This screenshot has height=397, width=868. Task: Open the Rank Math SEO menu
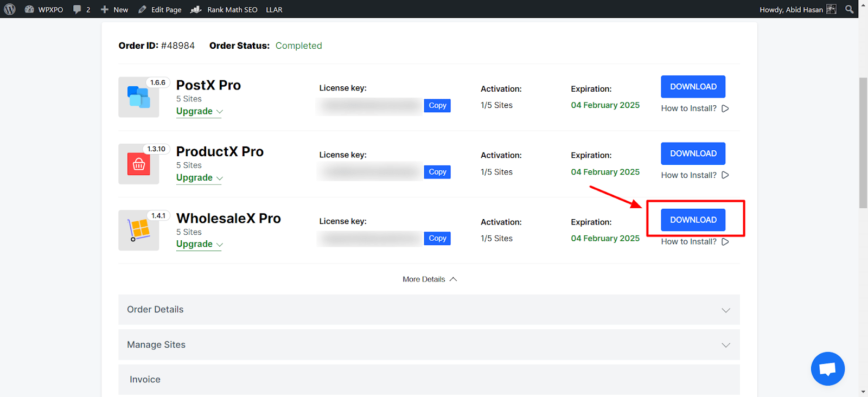coord(224,9)
